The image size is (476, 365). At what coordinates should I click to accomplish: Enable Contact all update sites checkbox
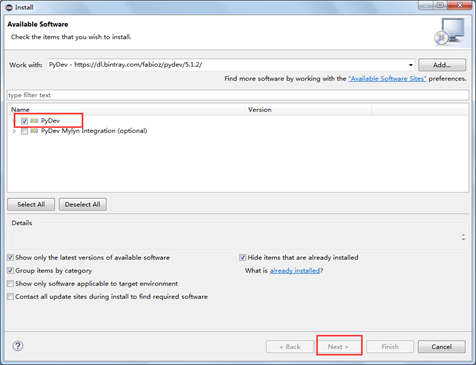click(10, 296)
